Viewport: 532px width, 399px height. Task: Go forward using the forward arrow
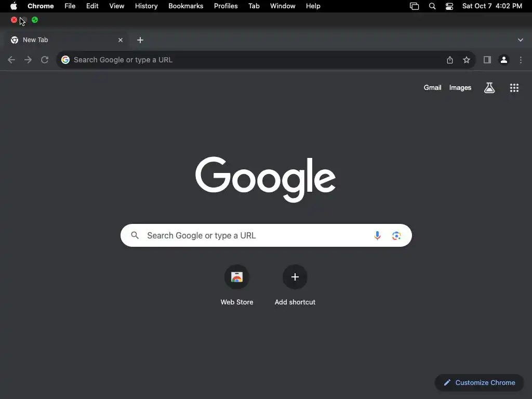coord(28,60)
